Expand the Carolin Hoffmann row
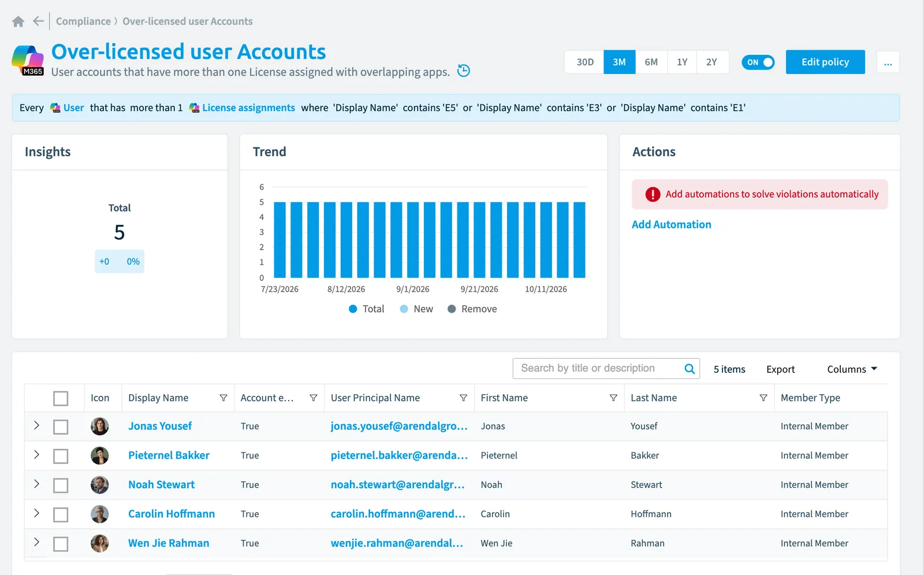Image resolution: width=924 pixels, height=575 pixels. [36, 513]
